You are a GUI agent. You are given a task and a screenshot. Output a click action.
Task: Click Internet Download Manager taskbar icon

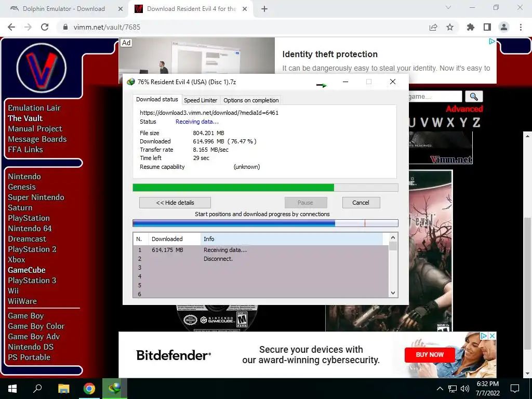115,389
